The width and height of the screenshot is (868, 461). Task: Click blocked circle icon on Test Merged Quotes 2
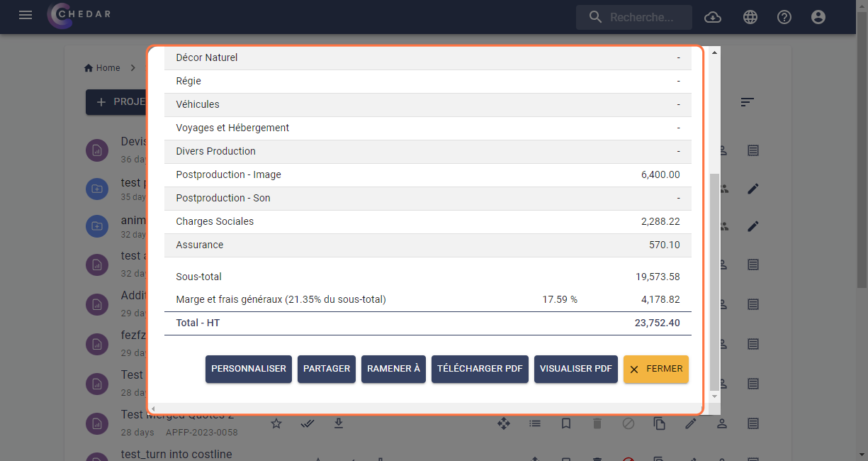pos(629,423)
